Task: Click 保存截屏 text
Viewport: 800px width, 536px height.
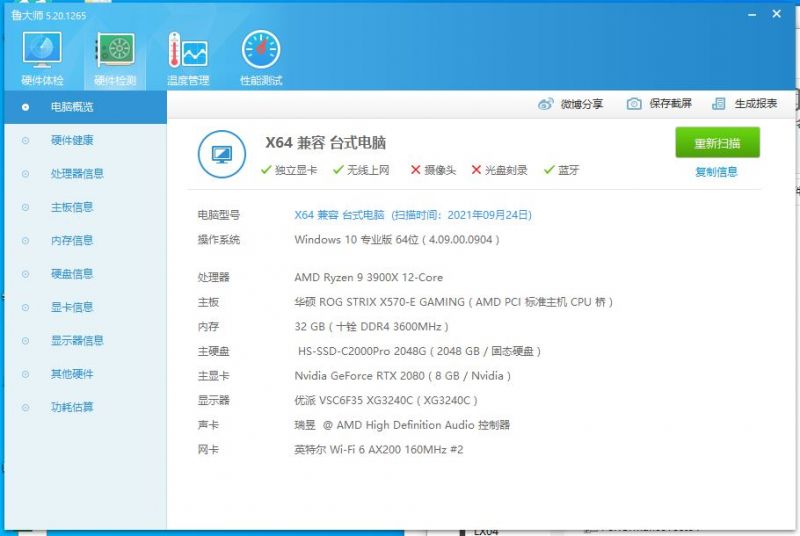Action: tap(670, 104)
